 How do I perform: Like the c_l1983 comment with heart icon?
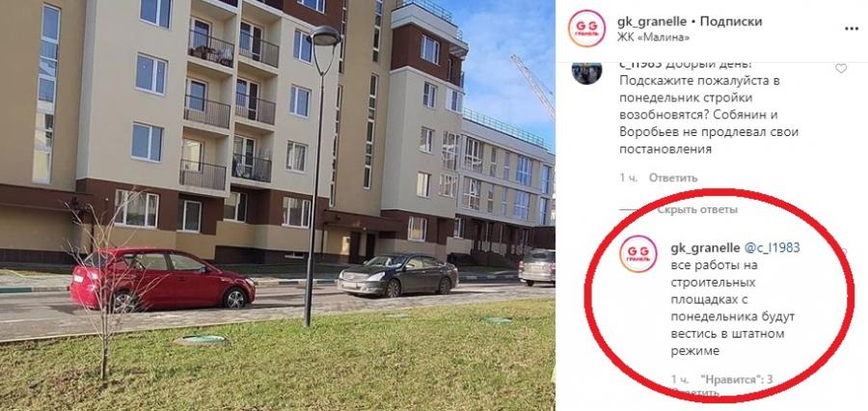pos(841,68)
